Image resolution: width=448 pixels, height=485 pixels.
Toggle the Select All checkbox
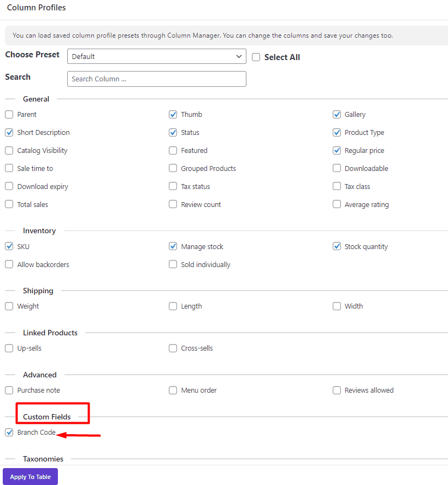256,57
